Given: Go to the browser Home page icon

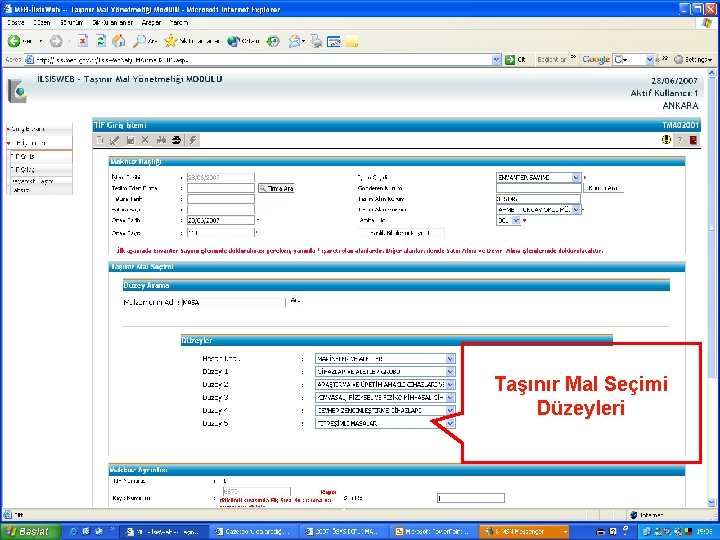Looking at the screenshot, I should [119, 41].
